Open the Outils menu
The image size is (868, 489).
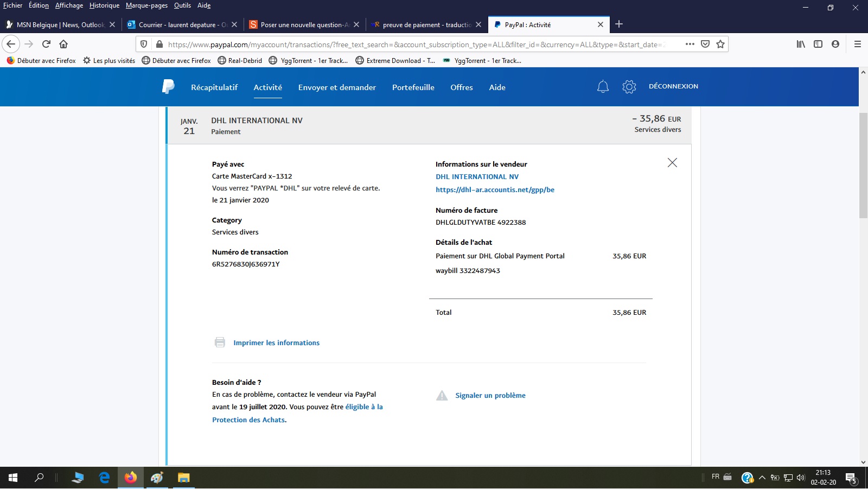coord(182,5)
